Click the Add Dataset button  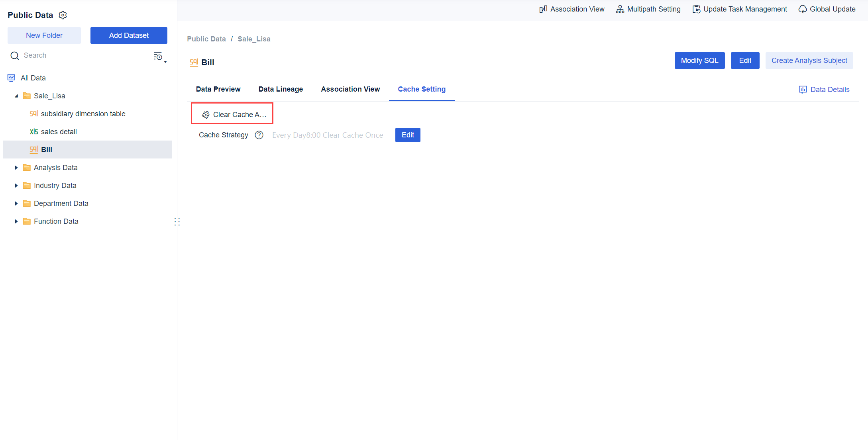pyautogui.click(x=129, y=35)
